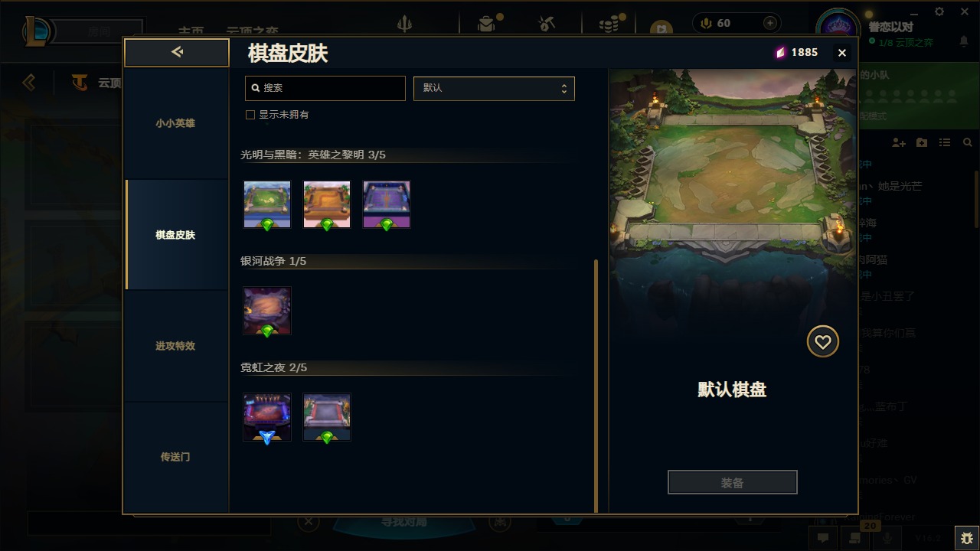Click the plus icon next to 60
This screenshot has height=551, width=980.
770,23
